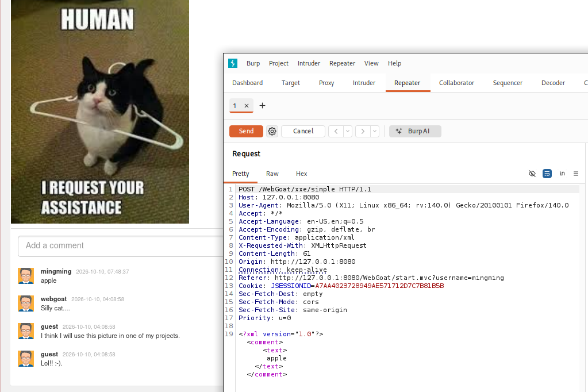Select the Pretty request view tab
Screen dimensions: 588x392
click(241, 174)
